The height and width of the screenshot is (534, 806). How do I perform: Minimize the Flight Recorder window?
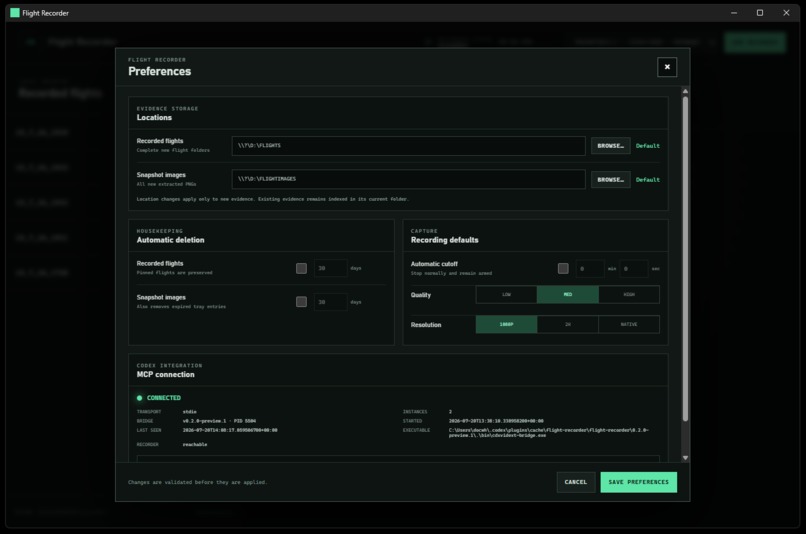[734, 13]
